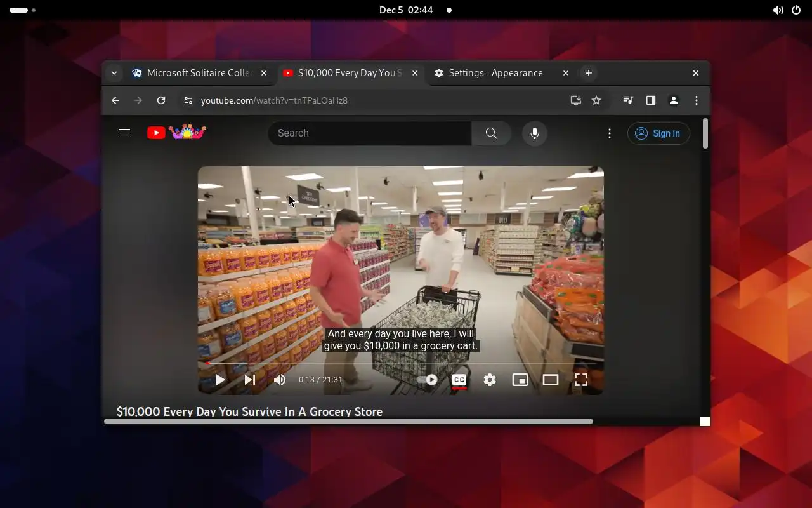
Task: Open the video player settings gear
Action: [x=490, y=380]
